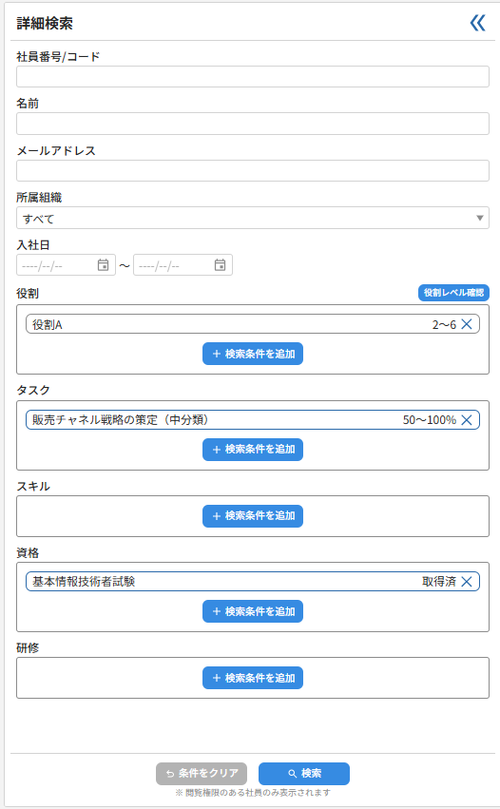
Task: Select the 販売チャネル戦略の策定（中分類）condition text
Action: pos(121,420)
